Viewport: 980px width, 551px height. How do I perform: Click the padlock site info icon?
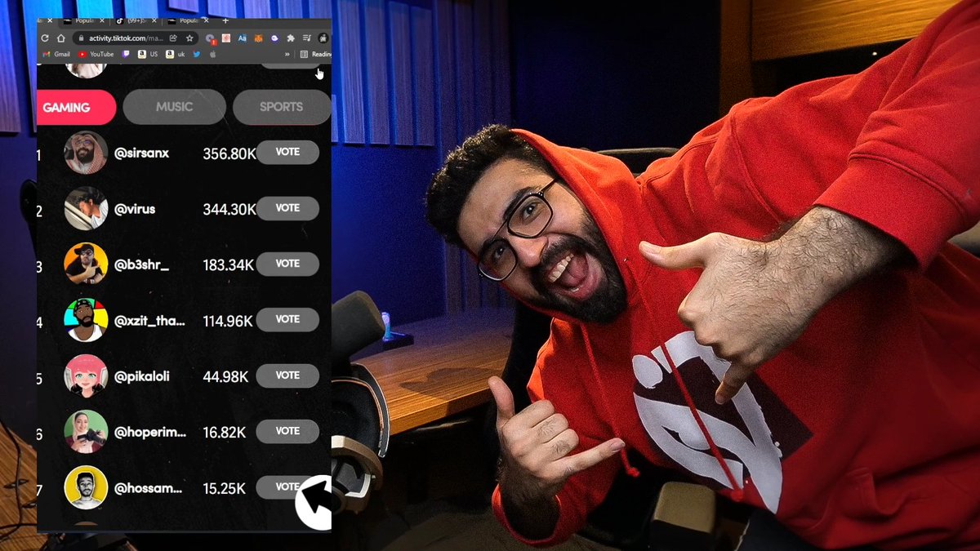pos(81,38)
